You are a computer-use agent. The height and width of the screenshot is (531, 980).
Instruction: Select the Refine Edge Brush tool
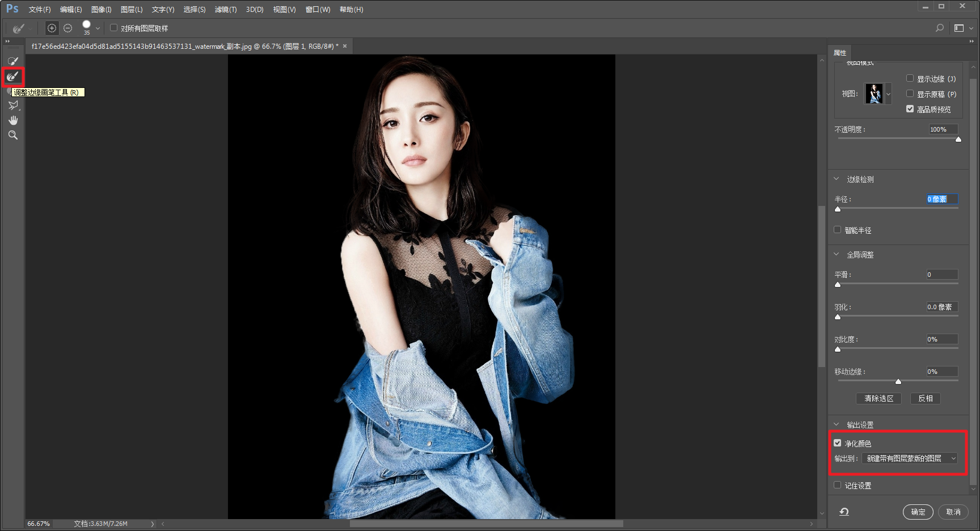pos(12,76)
